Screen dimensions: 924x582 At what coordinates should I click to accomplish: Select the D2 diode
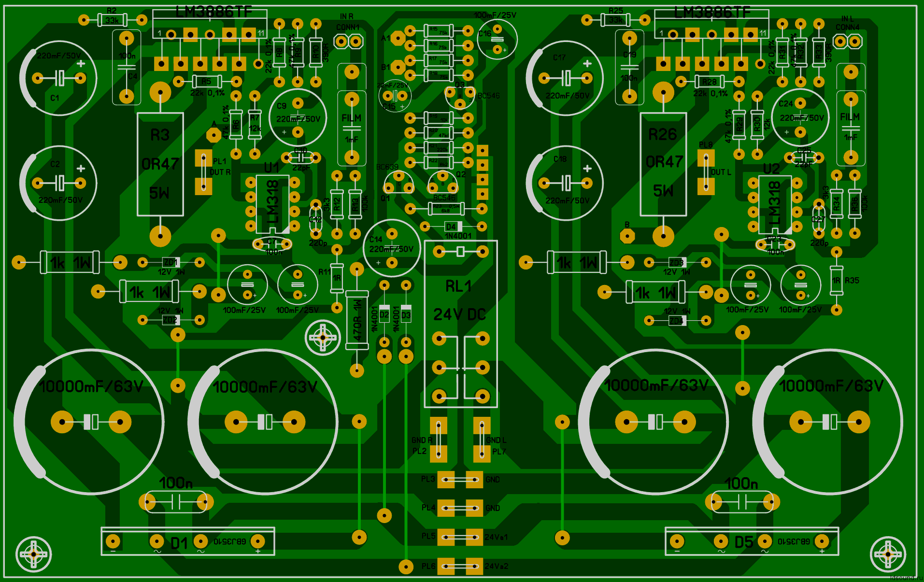point(384,314)
